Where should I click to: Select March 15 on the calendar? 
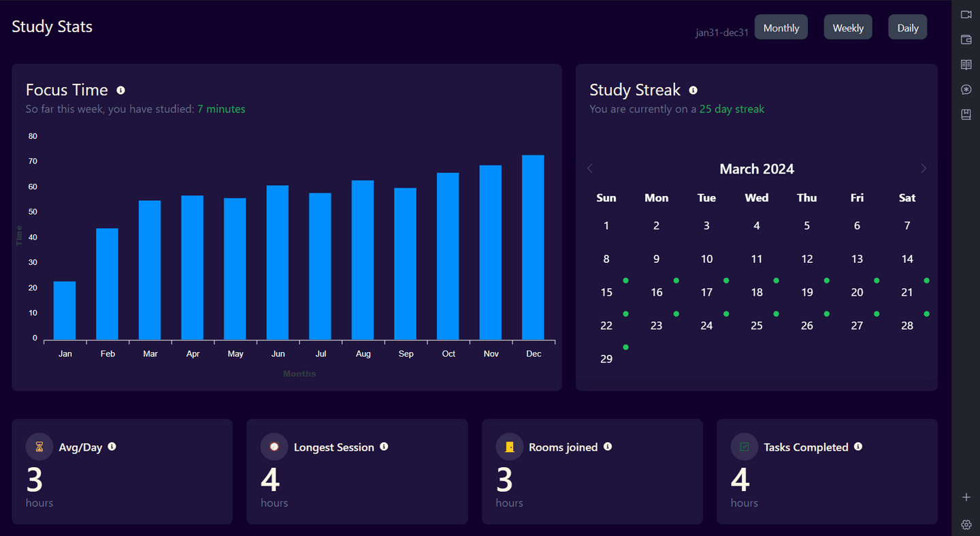[x=606, y=292]
